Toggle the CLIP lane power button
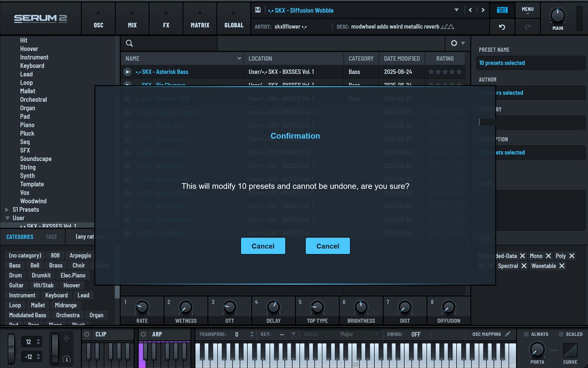Image resolution: width=588 pixels, height=368 pixels. point(86,334)
